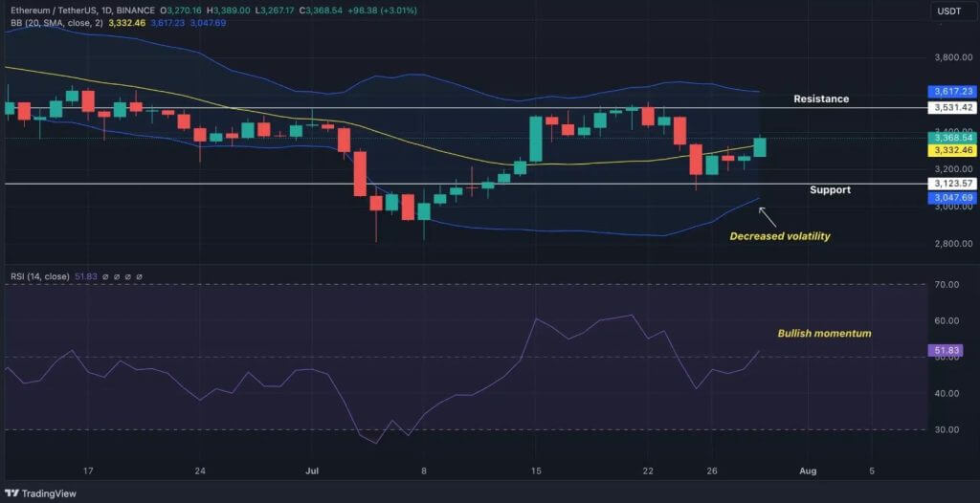
Task: Click the 3,200.00 price scale tick
Action: pos(954,168)
